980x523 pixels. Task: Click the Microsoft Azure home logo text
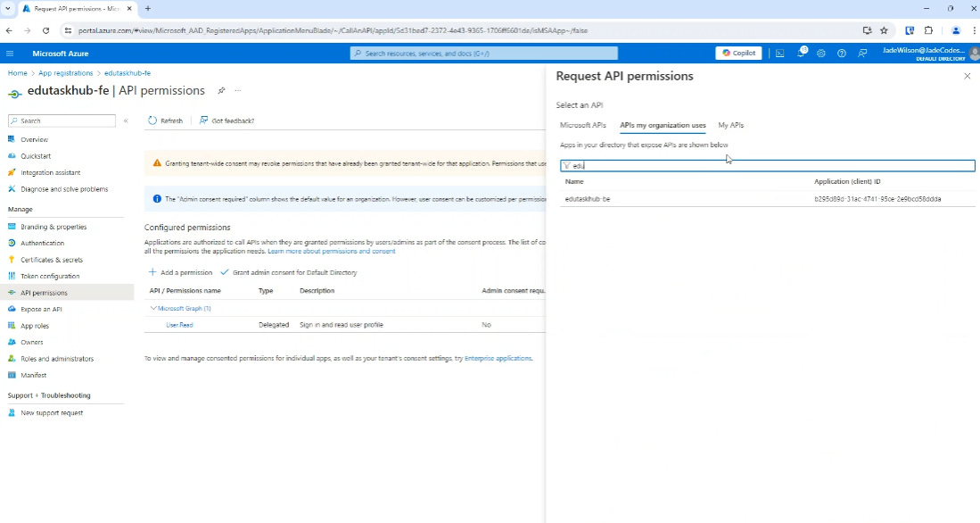(61, 54)
